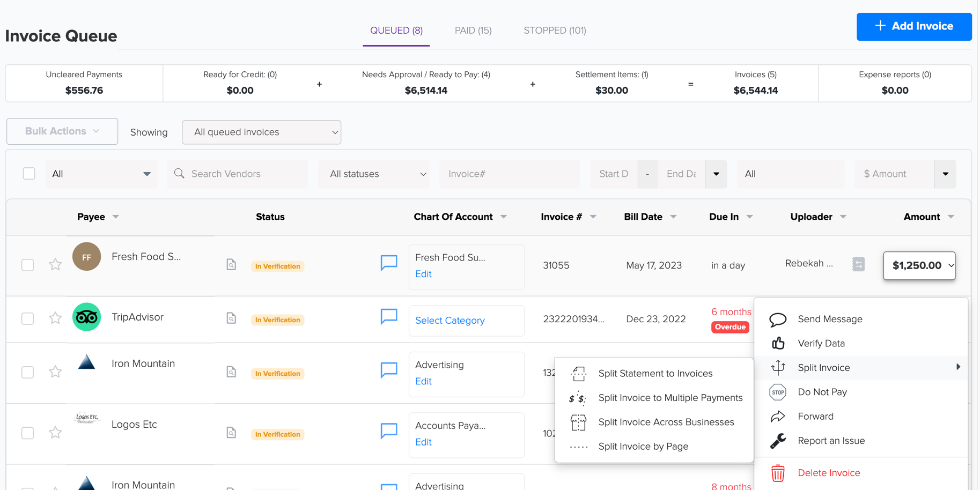The height and width of the screenshot is (490, 980).
Task: Click the document preview icon for Fresh Food row
Action: click(231, 264)
